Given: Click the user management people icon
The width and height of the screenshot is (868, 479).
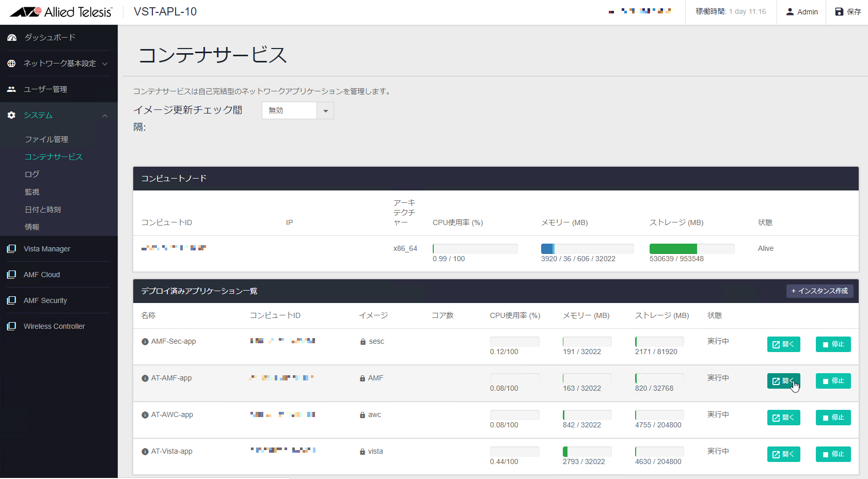Looking at the screenshot, I should pos(11,89).
